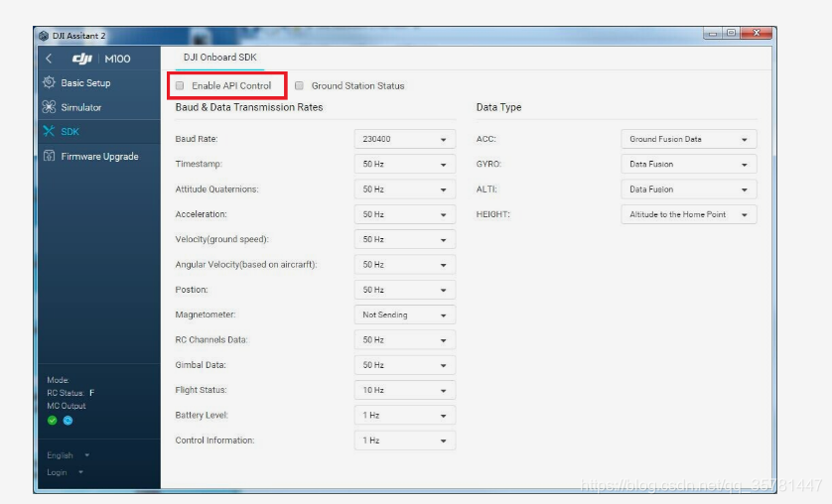
Task: Click the Mode label in sidebar
Action: pos(58,380)
